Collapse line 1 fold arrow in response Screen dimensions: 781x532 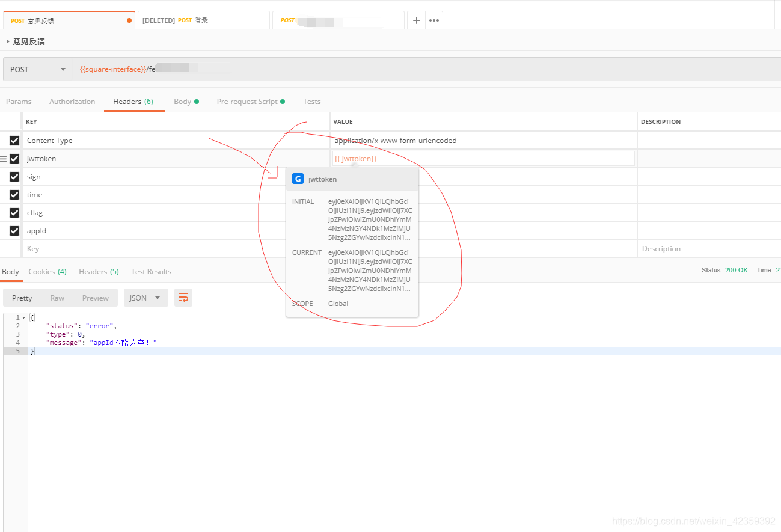click(24, 317)
